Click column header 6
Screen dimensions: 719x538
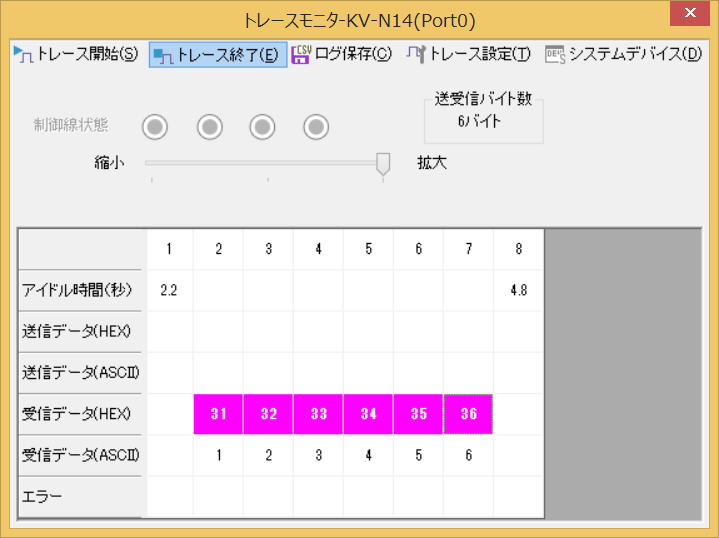click(x=418, y=249)
